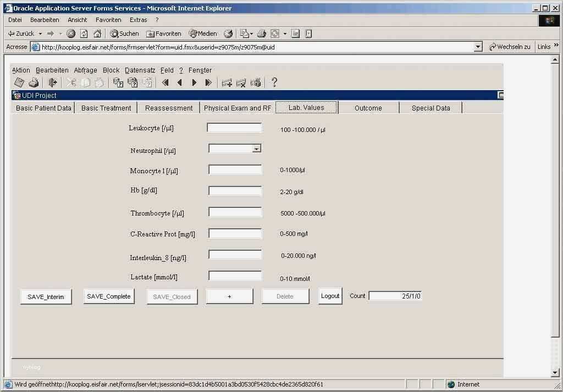This screenshot has height=392, width=563.
Task: Expand the address bar dropdown arrow
Action: click(478, 47)
